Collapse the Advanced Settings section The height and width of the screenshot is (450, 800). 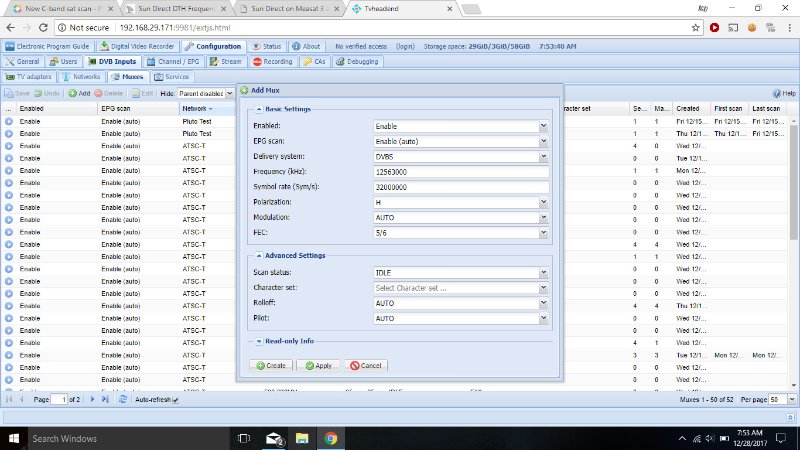259,256
